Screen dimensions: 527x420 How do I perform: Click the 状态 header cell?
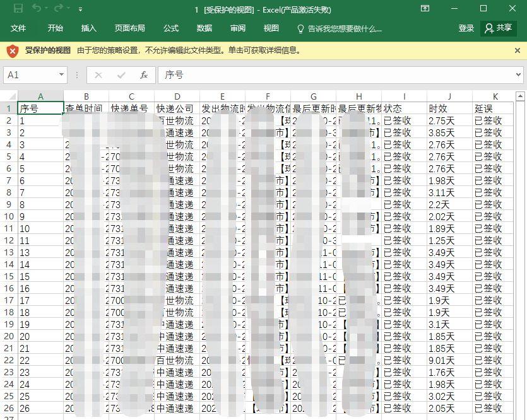coord(405,108)
